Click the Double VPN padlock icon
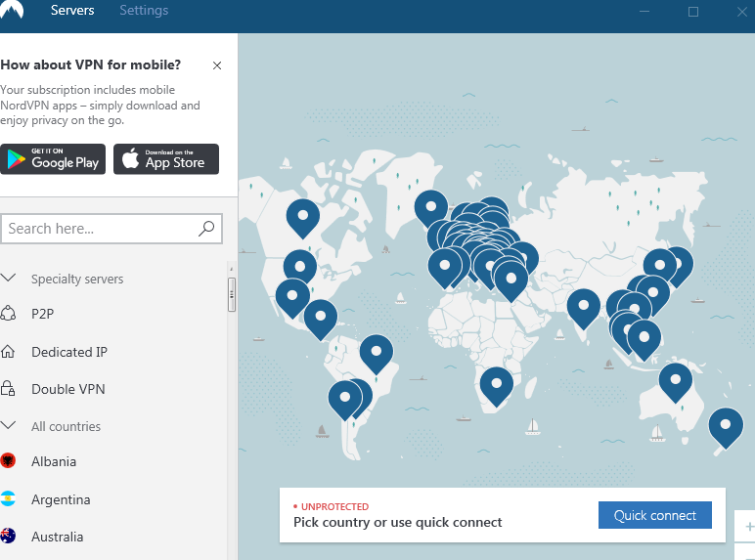This screenshot has height=560, width=755. [x=8, y=388]
